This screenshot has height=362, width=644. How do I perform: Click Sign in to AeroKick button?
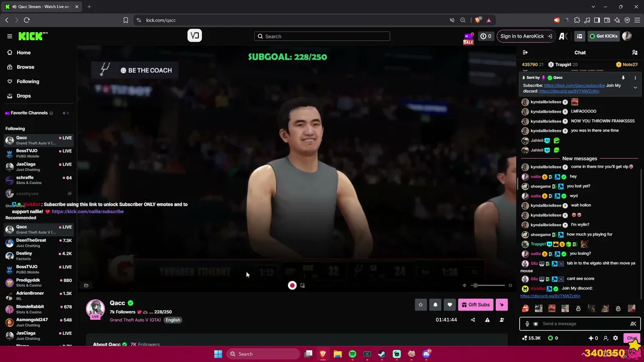526,36
